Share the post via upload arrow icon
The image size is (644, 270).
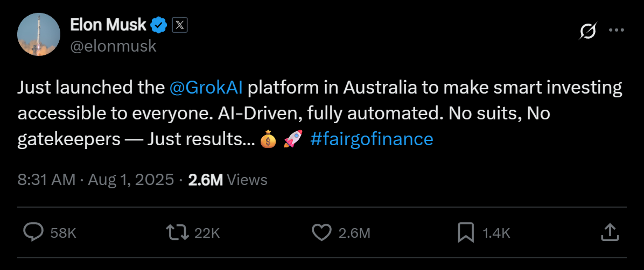pyautogui.click(x=608, y=232)
